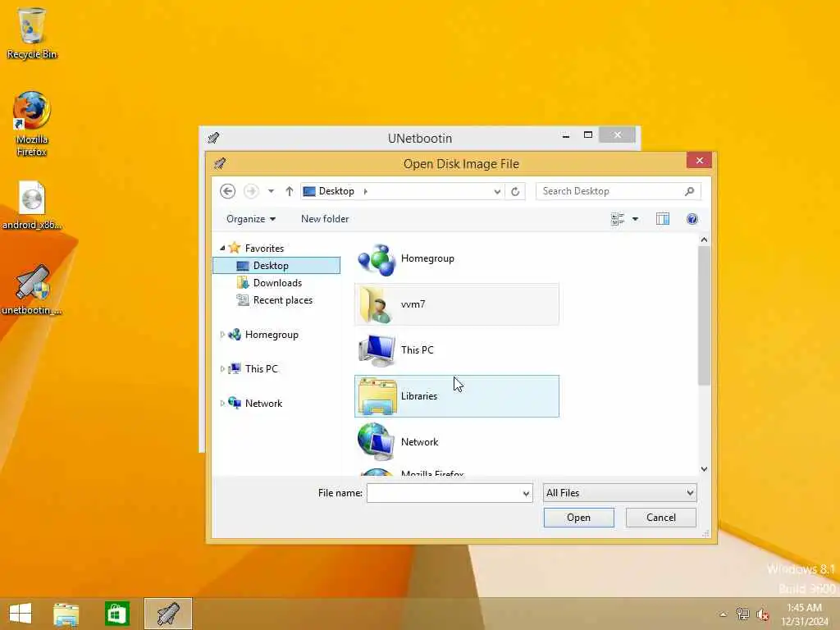This screenshot has height=630, width=840.
Task: Select the Network item in the file list
Action: tap(456, 442)
